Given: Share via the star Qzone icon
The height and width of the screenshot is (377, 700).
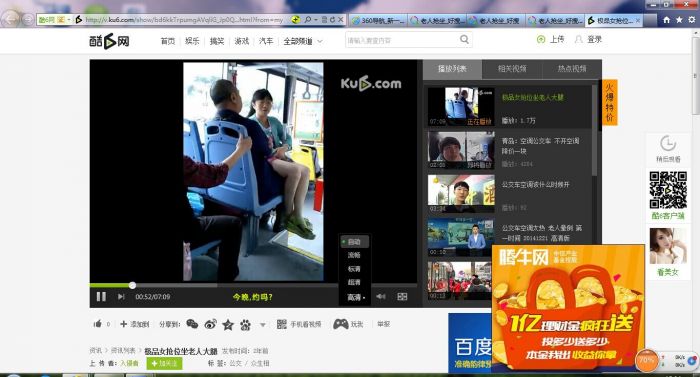Looking at the screenshot, I should click(228, 325).
